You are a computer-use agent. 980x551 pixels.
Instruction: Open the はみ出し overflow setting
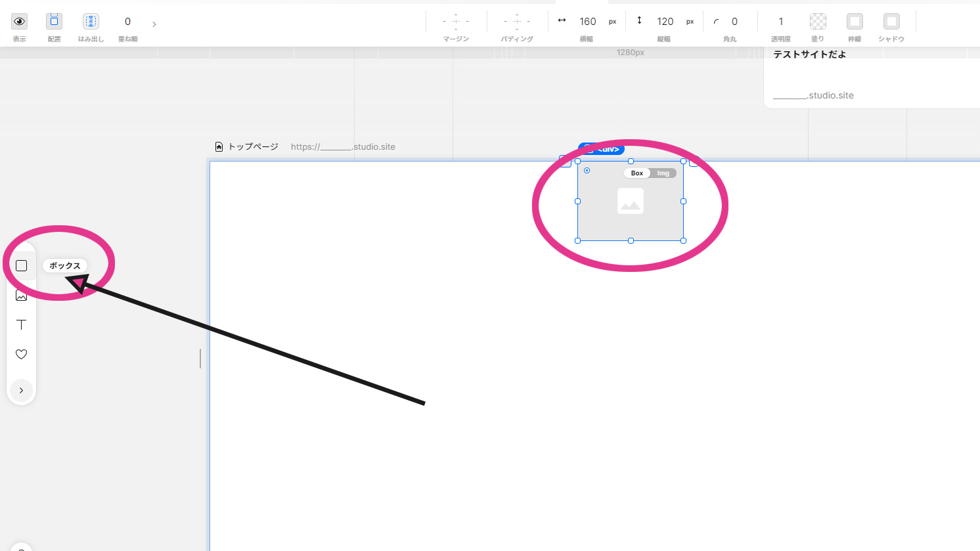91,22
